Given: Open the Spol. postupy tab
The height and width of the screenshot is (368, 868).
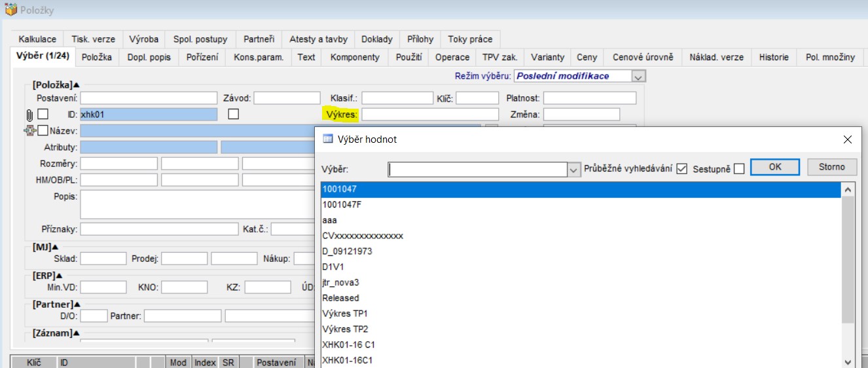Looking at the screenshot, I should [x=200, y=39].
